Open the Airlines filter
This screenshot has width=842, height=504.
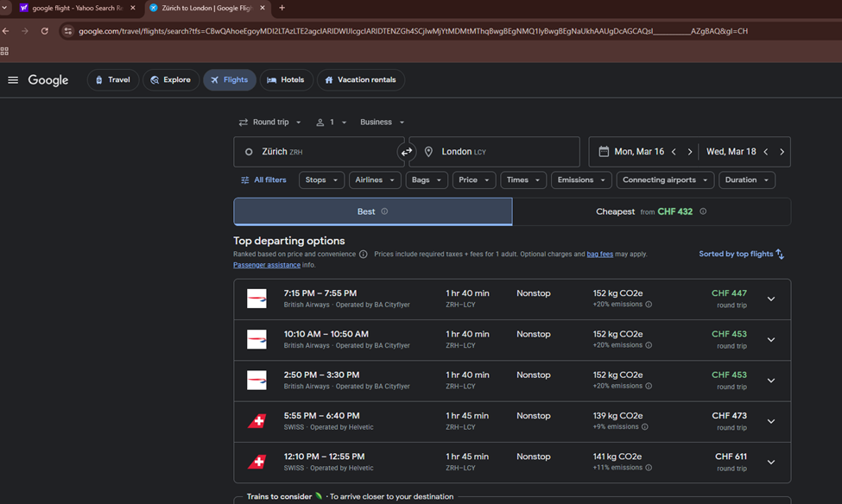click(375, 180)
